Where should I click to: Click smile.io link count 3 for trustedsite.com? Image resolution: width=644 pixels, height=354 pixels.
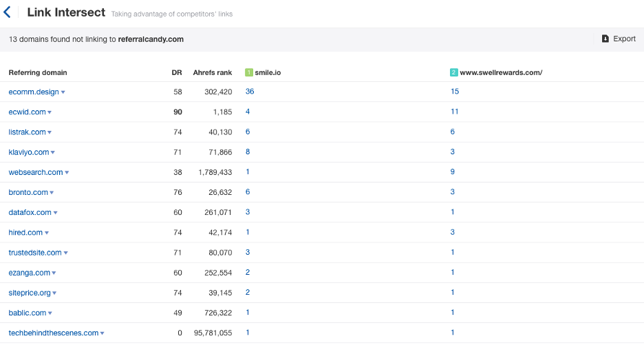(248, 253)
